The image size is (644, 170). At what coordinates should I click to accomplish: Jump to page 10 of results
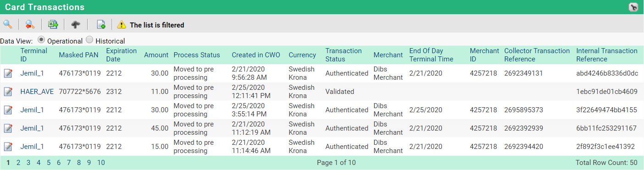coord(101,162)
